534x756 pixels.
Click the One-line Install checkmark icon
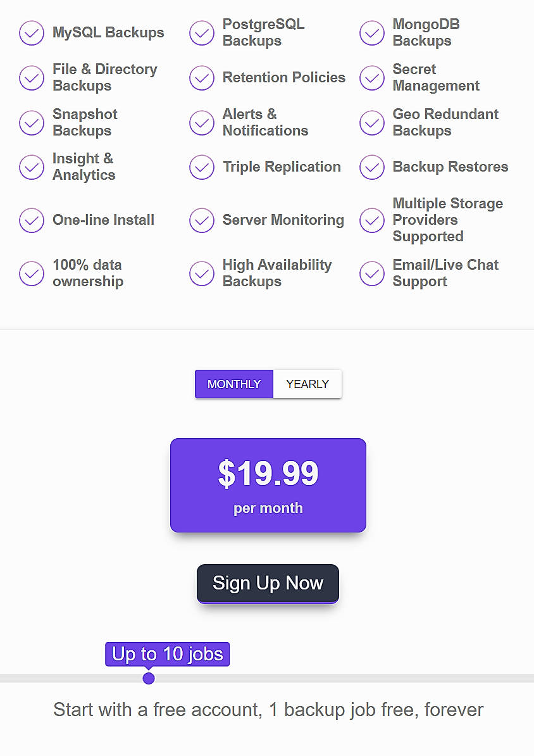32,220
